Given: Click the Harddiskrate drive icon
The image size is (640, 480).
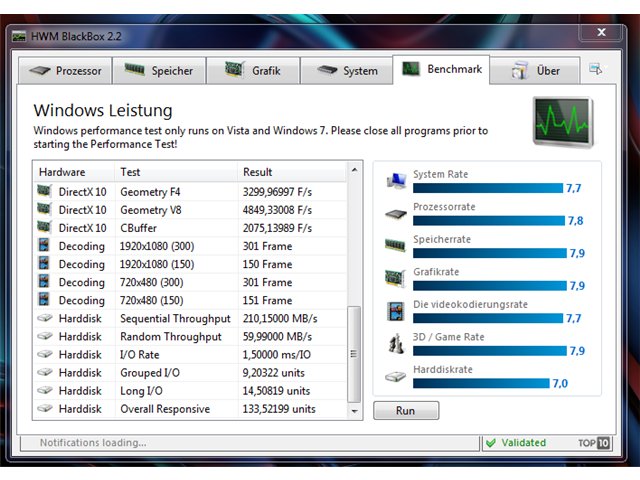Looking at the screenshot, I should click(396, 376).
